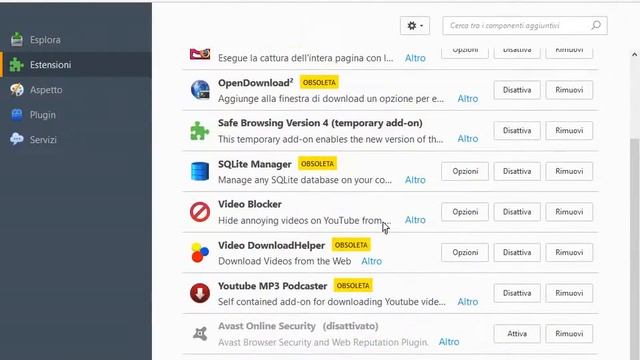Remove Safe Browsing Version 4 add-on
Image resolution: width=640 pixels, height=360 pixels.
[x=569, y=131]
